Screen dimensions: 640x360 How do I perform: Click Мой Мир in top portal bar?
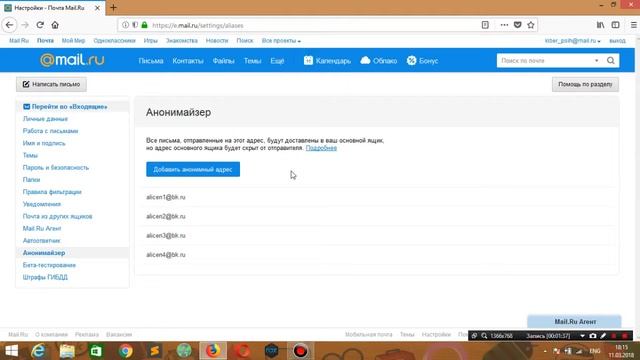point(73,41)
